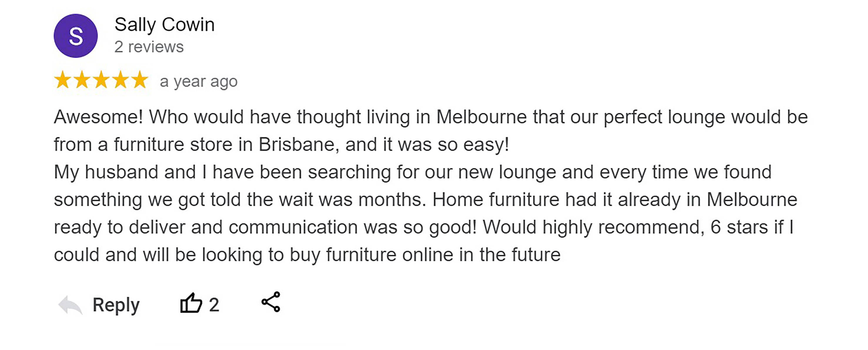Click the grey reply arrow icon

pos(70,305)
